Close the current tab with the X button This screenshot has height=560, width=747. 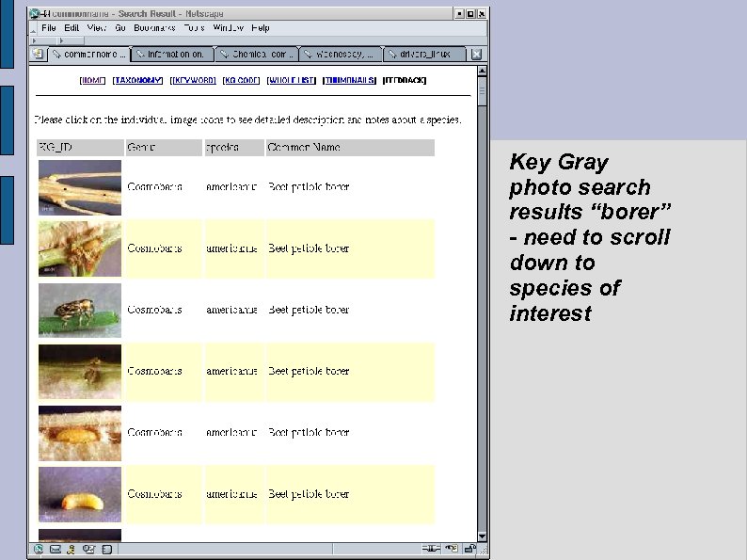pos(476,55)
